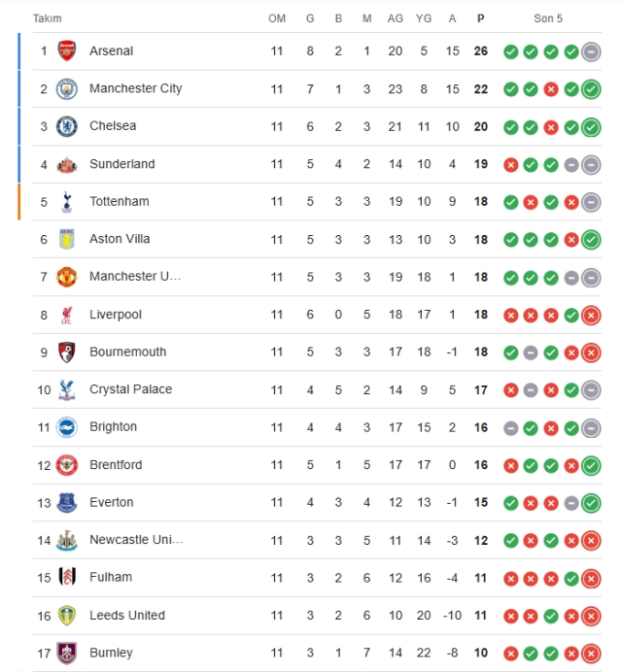Screen dimensions: 622x672
Task: Open the truncated Newcastle United name
Action: pos(135,540)
